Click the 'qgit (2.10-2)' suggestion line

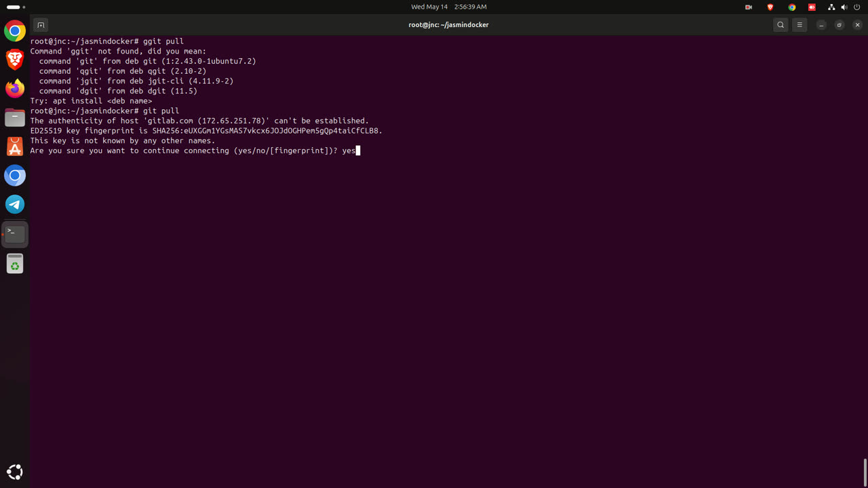pos(123,70)
